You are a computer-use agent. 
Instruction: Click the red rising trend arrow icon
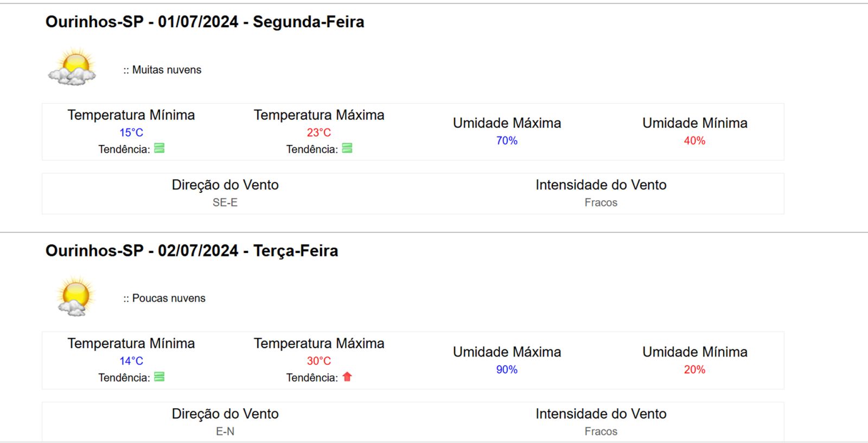click(x=347, y=377)
